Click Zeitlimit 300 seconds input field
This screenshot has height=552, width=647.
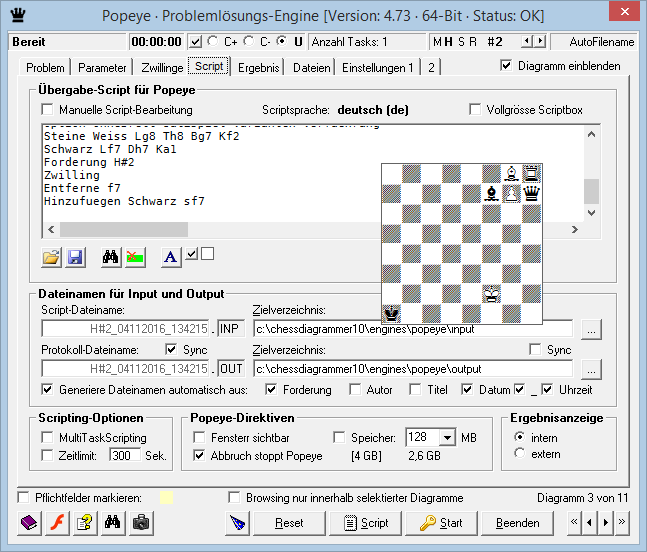pos(125,455)
